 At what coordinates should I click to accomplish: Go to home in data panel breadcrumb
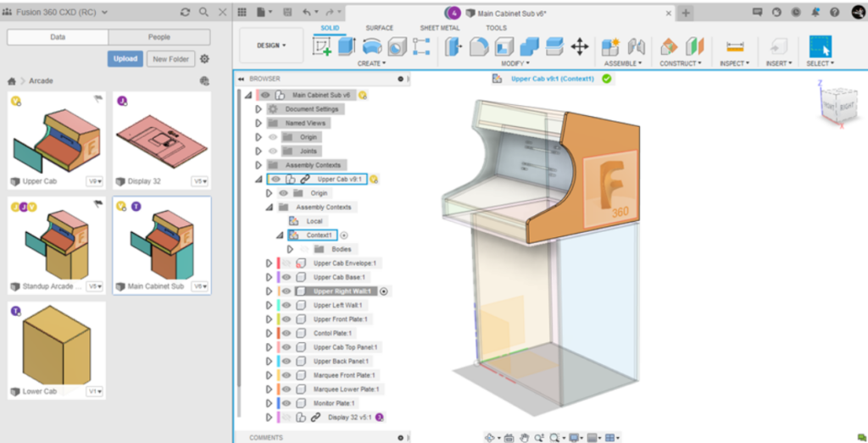pyautogui.click(x=11, y=80)
